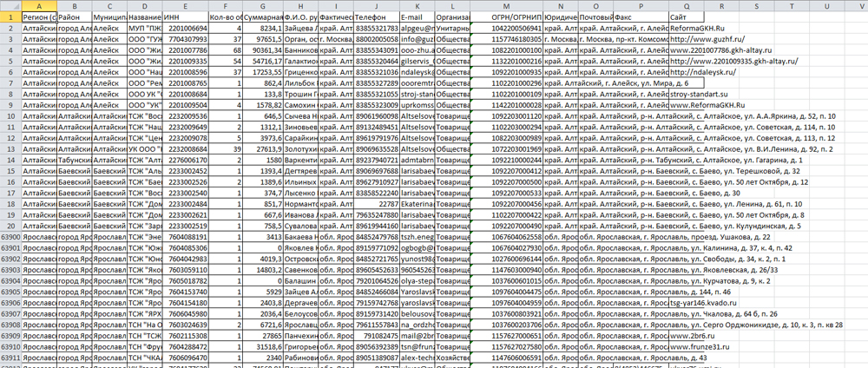Select the 'E-mail' header cell

[x=417, y=16]
